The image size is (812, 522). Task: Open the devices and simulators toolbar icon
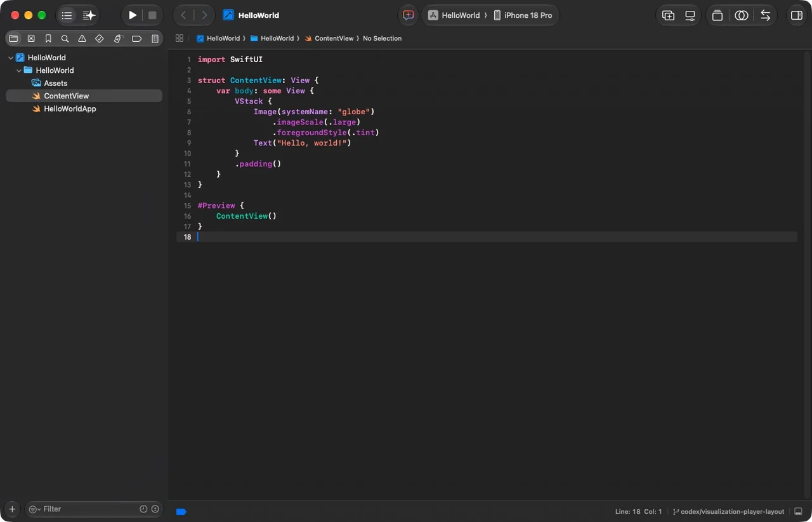coord(690,15)
